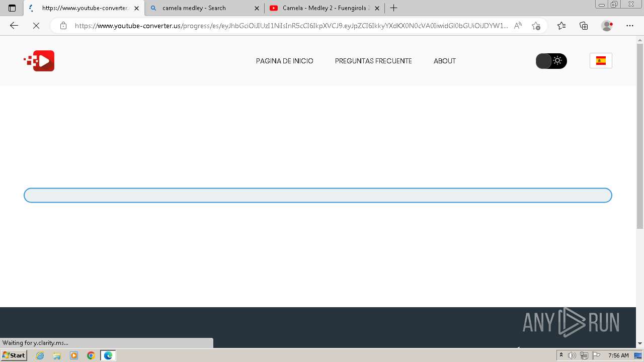The width and height of the screenshot is (644, 362).
Task: Open Read aloud in address bar
Action: (x=518, y=26)
